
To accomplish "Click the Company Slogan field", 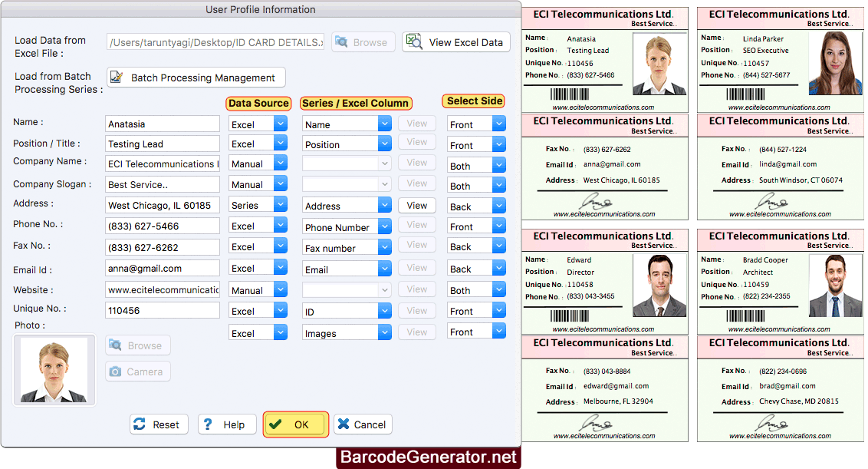I will pos(163,184).
